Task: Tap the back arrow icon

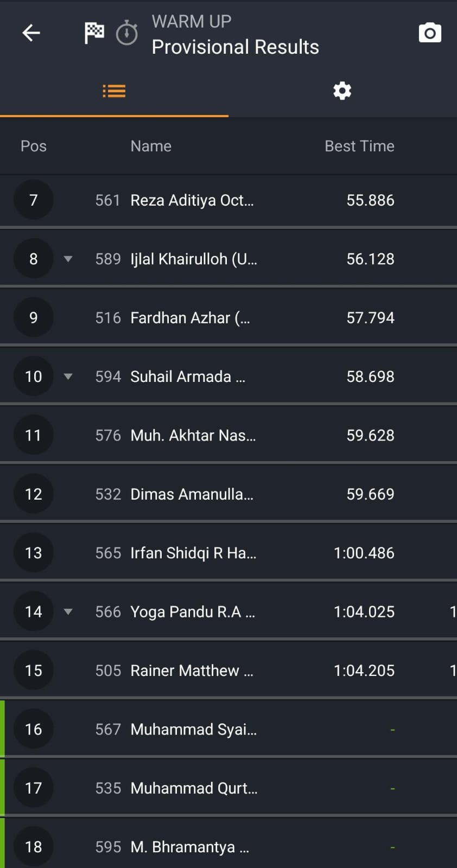Action: point(31,33)
